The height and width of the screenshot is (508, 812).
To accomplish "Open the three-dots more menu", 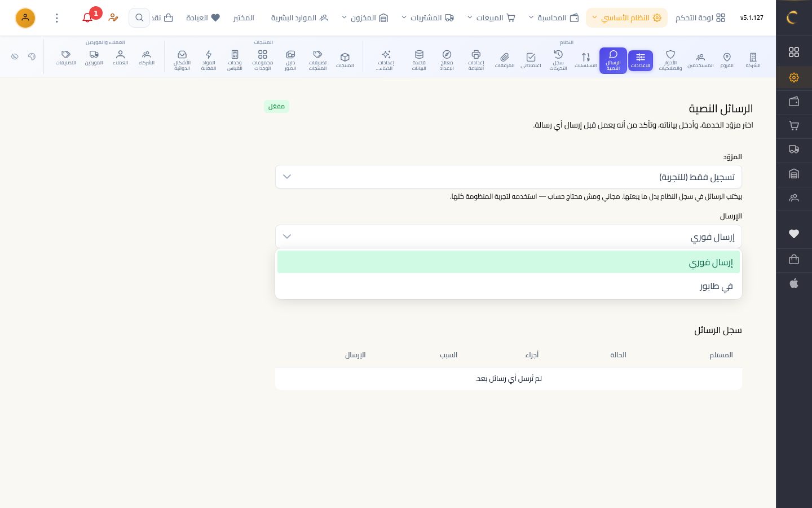I will click(56, 18).
